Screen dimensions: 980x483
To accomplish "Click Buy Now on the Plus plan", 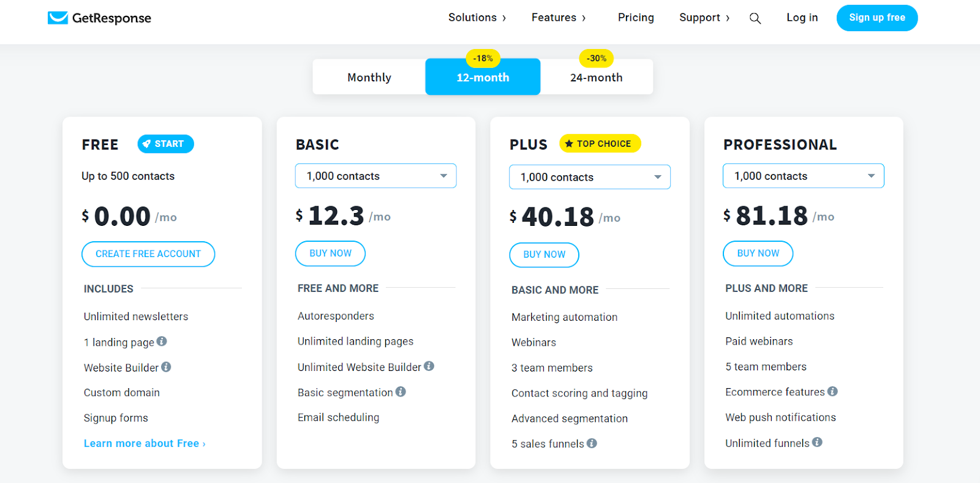I will coord(545,255).
